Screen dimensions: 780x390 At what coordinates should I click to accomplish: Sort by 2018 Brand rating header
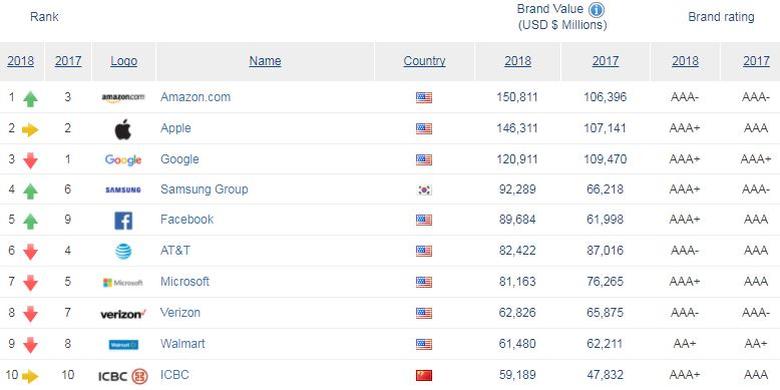(x=685, y=61)
